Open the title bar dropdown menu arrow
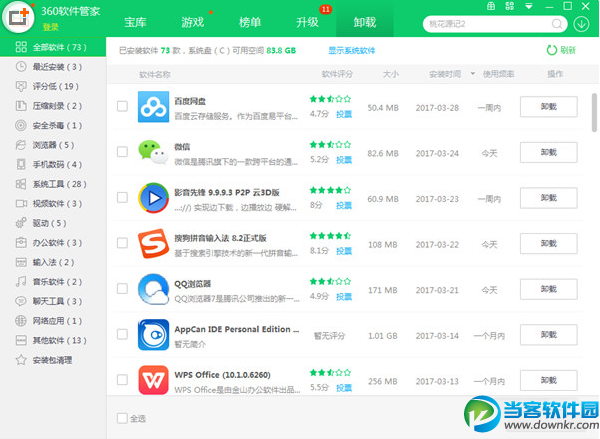 (x=529, y=7)
